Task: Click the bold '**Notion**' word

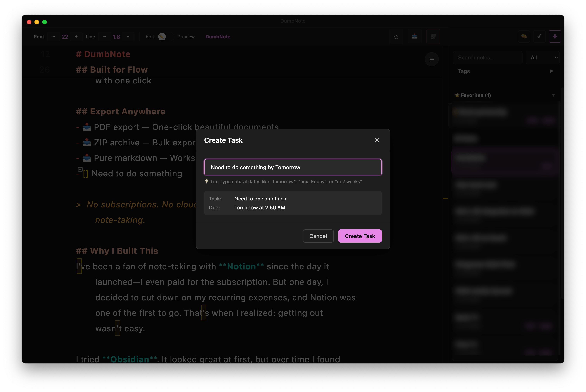Action: point(241,266)
